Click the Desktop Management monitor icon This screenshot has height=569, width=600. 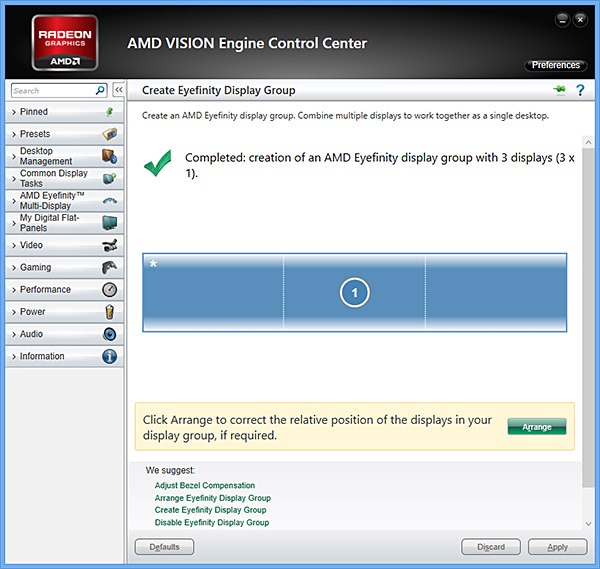click(x=110, y=156)
